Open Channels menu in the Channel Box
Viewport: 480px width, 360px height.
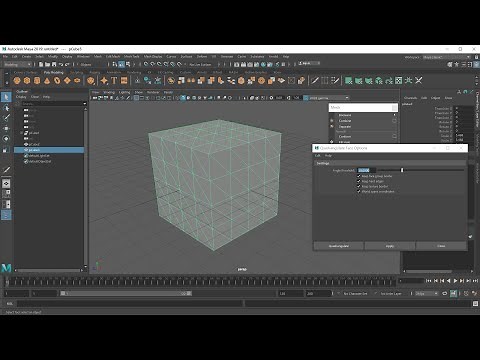pyautogui.click(x=410, y=98)
